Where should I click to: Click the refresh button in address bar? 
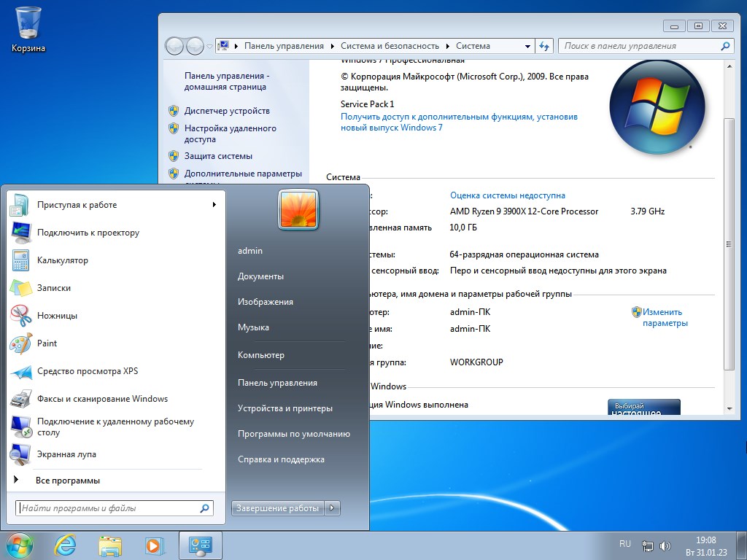544,46
